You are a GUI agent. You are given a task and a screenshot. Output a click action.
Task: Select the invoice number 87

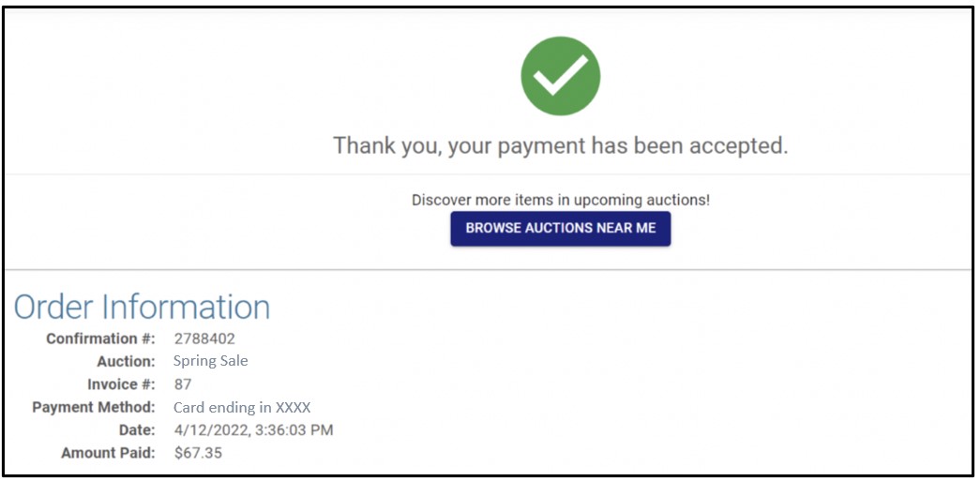[x=183, y=384]
